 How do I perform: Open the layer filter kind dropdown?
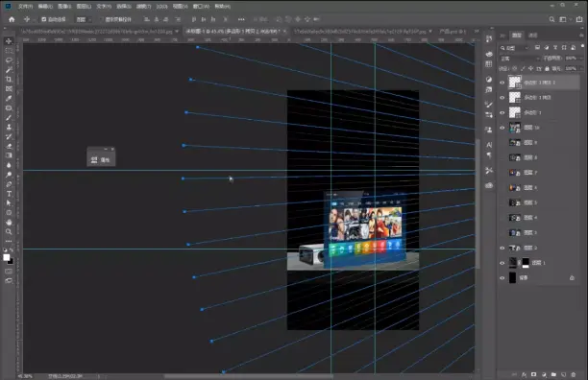coord(515,48)
